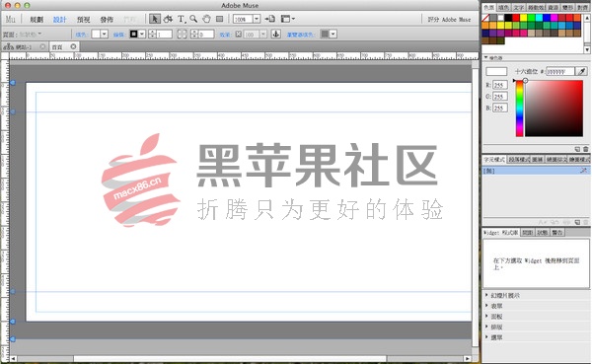The width and height of the screenshot is (592, 364).
Task: Click the R value field
Action: [x=500, y=85]
